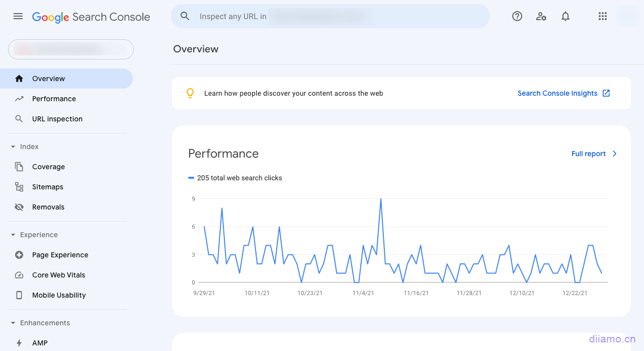Click the Core Web Vitals gauge icon
This screenshot has width=644, height=351.
19,275
